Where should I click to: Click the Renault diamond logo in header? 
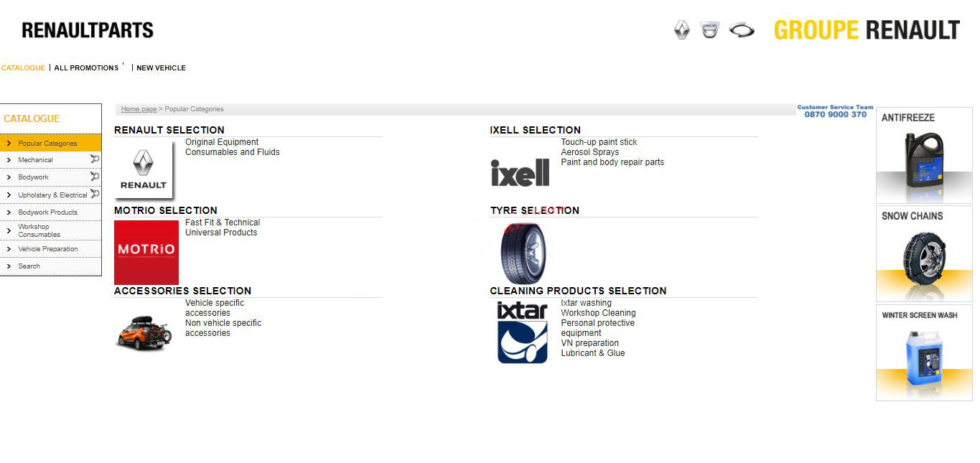pos(681,30)
